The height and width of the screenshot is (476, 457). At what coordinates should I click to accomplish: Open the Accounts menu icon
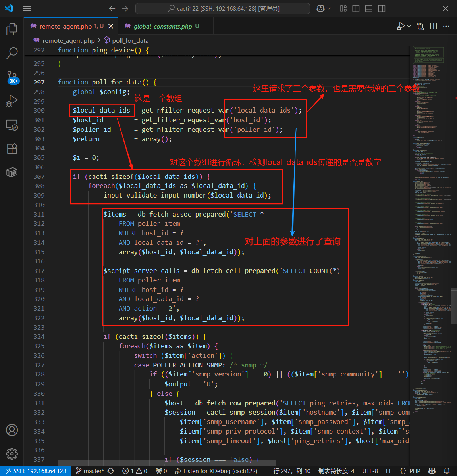12,430
